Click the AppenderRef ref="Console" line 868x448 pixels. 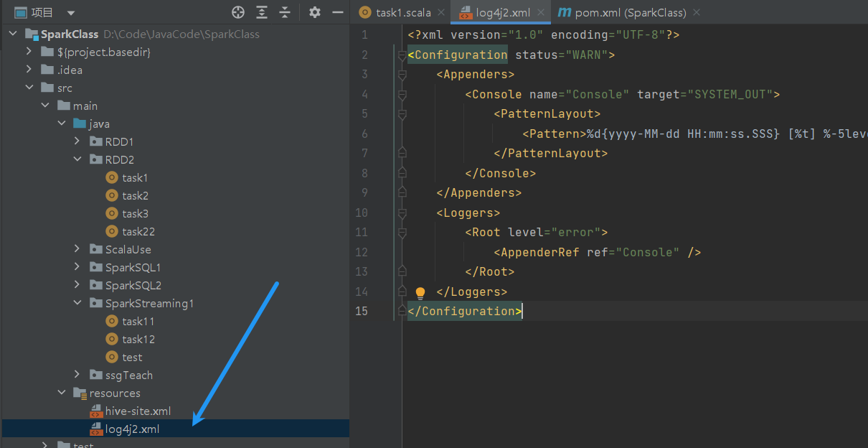597,252
